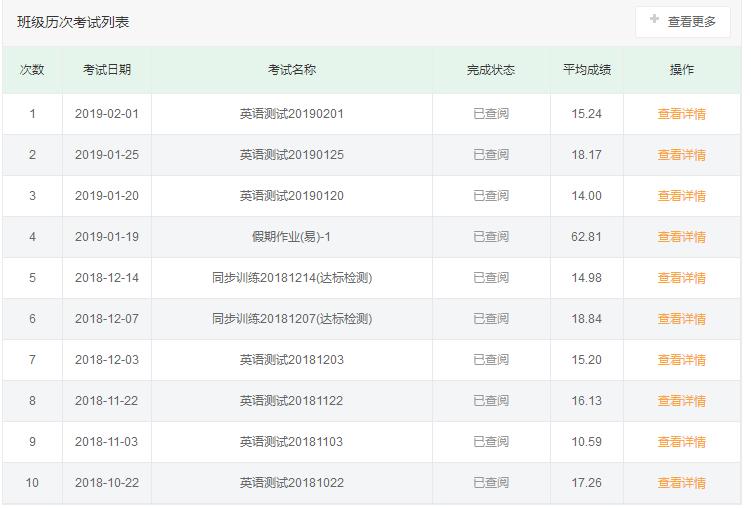Click the date 2019-02-01
Viewport: 751px width, 508px height.
(107, 114)
